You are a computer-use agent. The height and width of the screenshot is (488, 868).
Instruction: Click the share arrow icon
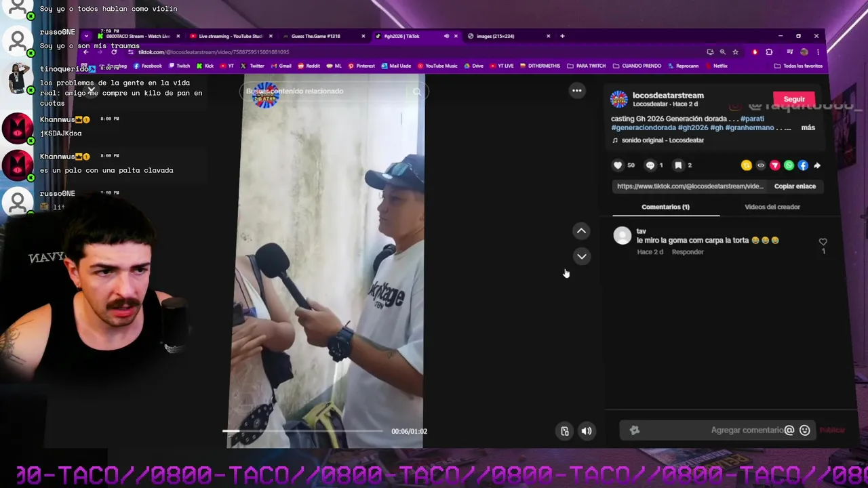[x=817, y=165]
